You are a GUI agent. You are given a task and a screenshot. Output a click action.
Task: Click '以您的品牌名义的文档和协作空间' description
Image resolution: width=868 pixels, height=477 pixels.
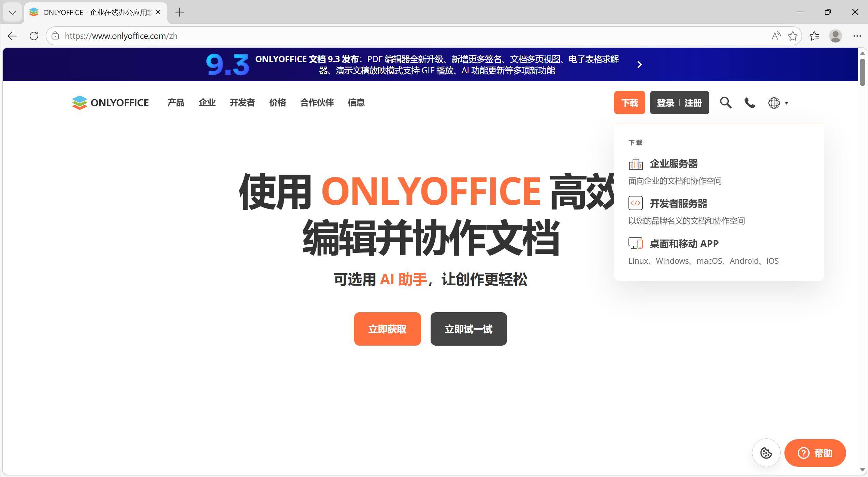tap(686, 221)
